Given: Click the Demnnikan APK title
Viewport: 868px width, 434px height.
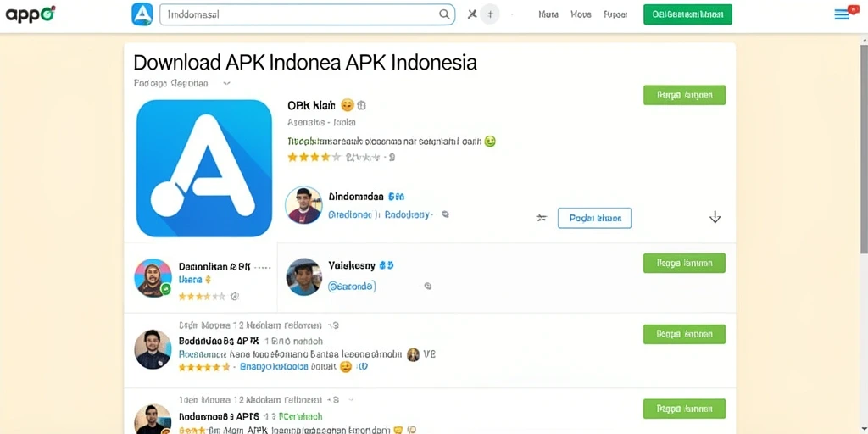Looking at the screenshot, I should (x=214, y=267).
